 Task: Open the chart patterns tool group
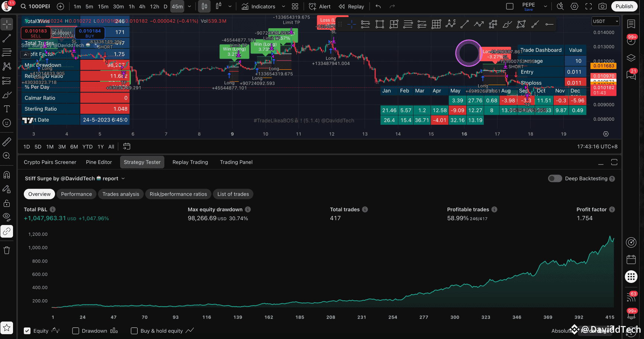7,66
